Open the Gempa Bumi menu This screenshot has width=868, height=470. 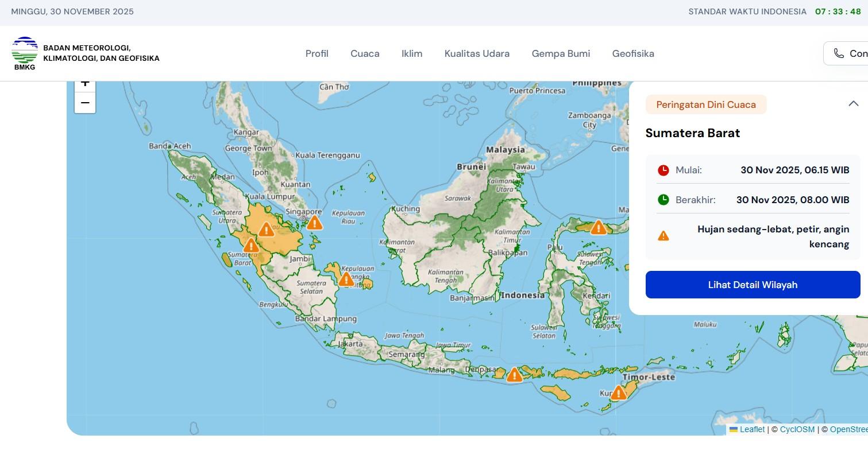coord(561,53)
